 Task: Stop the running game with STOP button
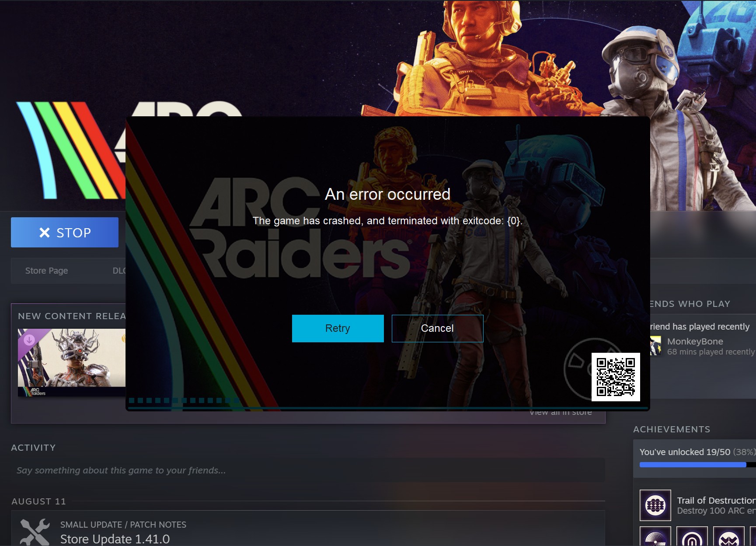click(x=65, y=232)
